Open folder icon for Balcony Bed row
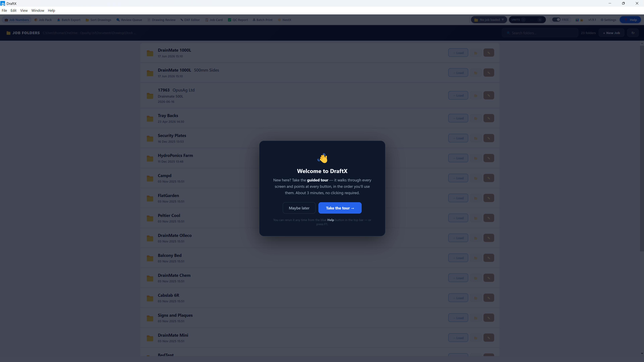This screenshot has width=644, height=362. click(x=476, y=258)
